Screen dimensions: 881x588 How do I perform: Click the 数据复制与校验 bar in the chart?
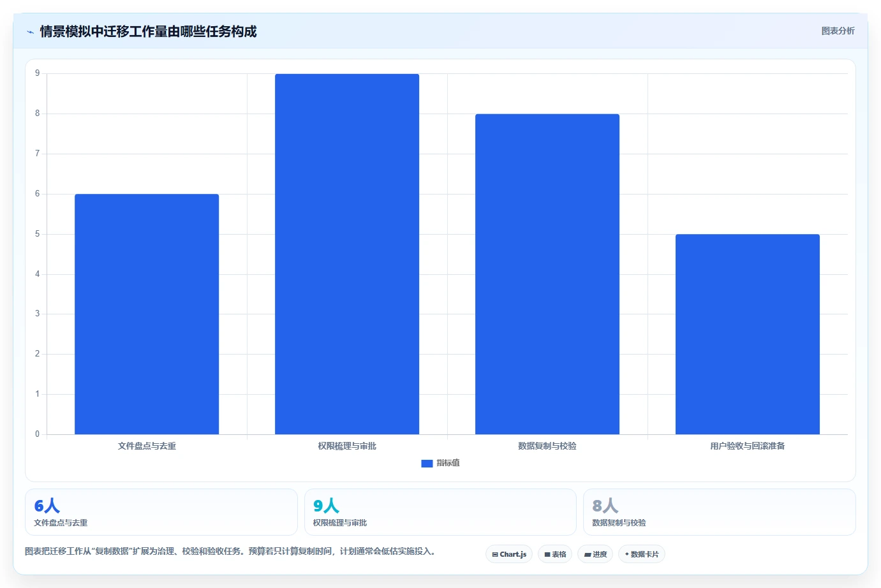pos(547,274)
